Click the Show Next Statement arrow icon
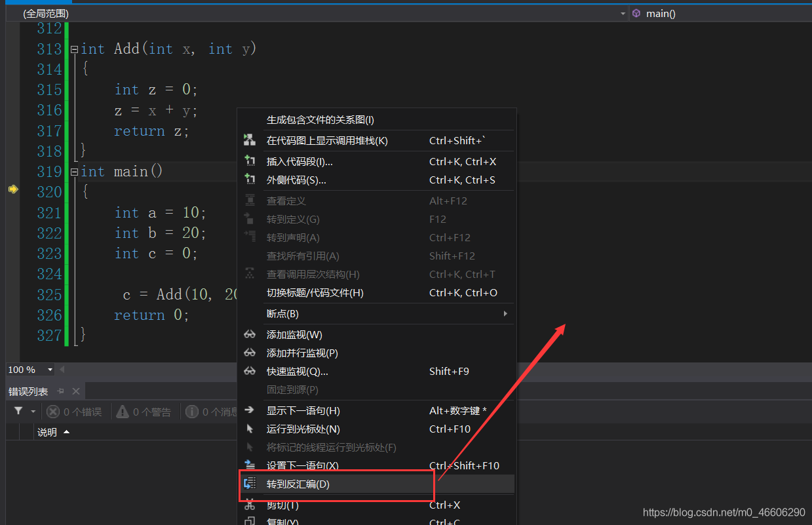Viewport: 812px width, 525px height. tap(250, 410)
